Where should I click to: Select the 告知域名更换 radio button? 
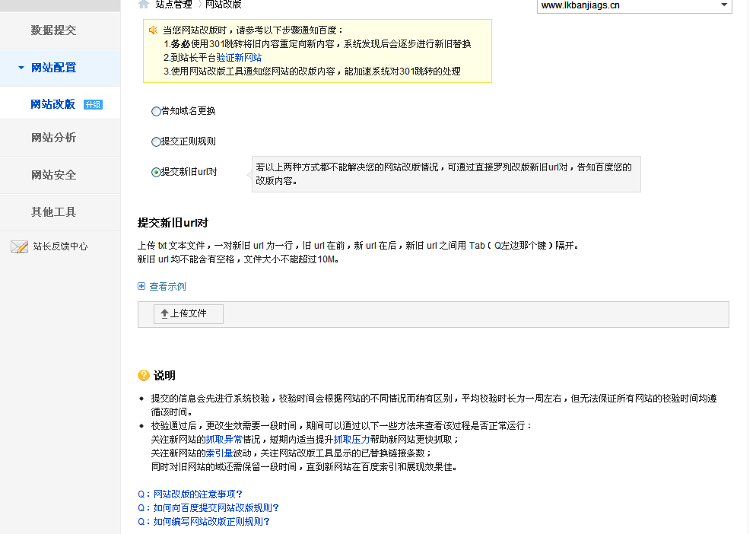point(156,111)
